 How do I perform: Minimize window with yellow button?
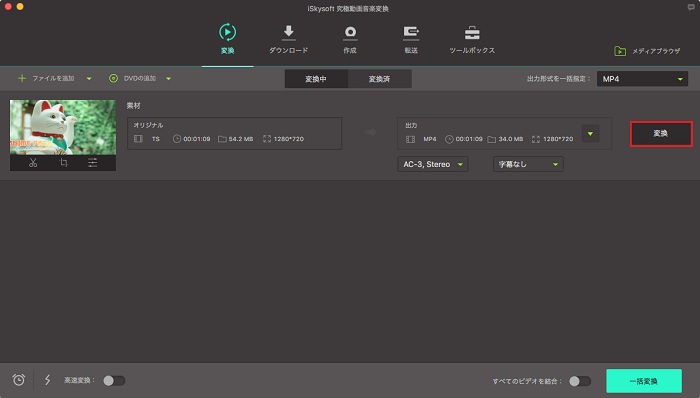coord(20,7)
